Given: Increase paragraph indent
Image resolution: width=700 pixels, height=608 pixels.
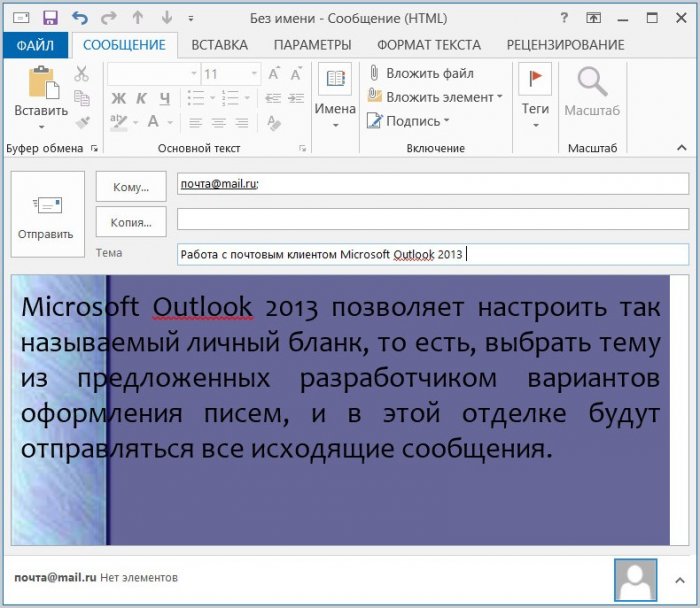Looking at the screenshot, I should 296,98.
